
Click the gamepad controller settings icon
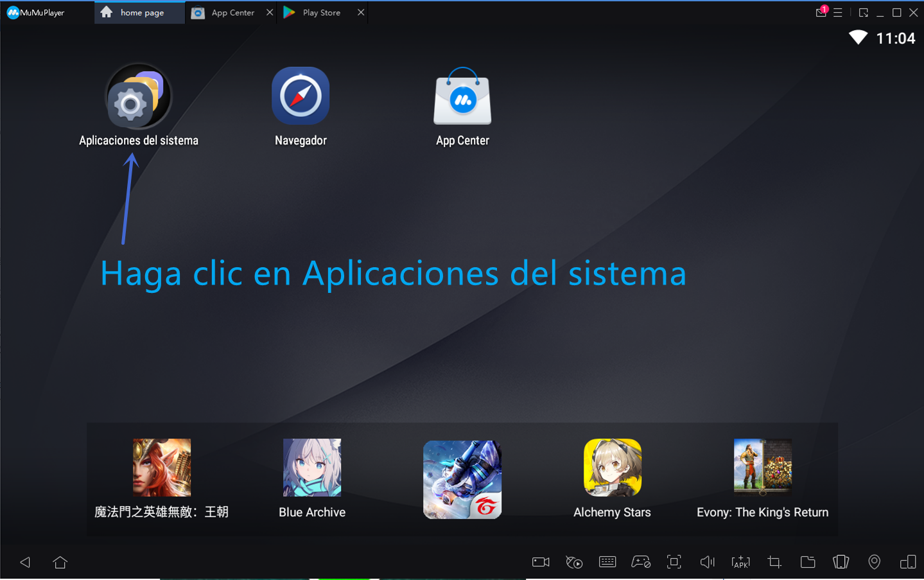tap(641, 562)
